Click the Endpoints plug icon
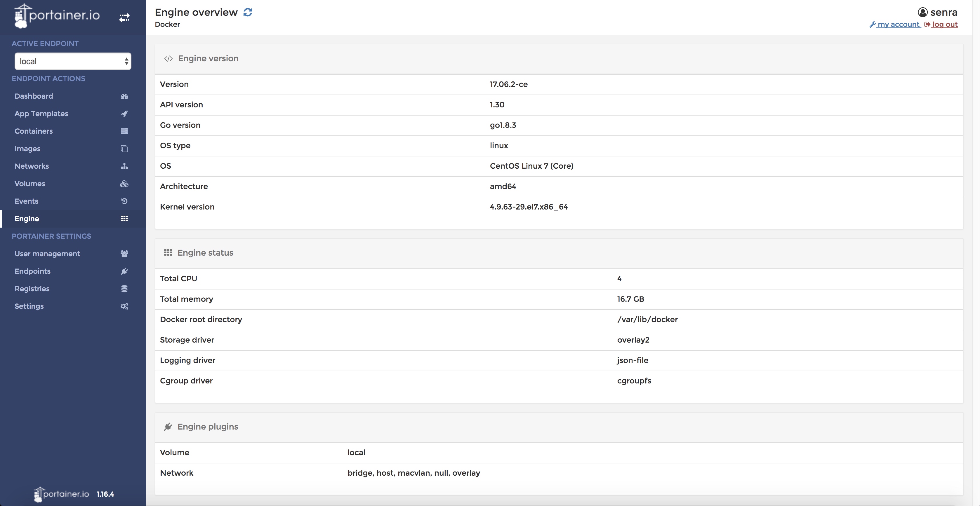Screen dimensions: 980x506 [124, 271]
